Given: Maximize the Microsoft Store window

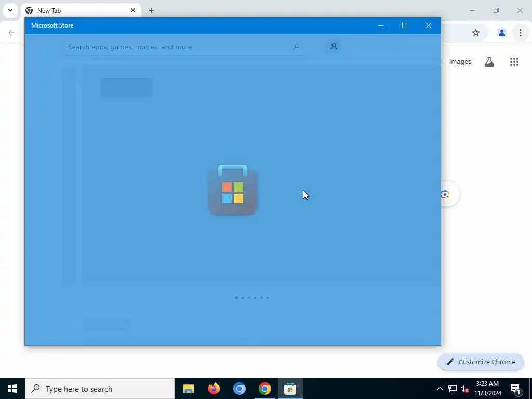Looking at the screenshot, I should (404, 25).
